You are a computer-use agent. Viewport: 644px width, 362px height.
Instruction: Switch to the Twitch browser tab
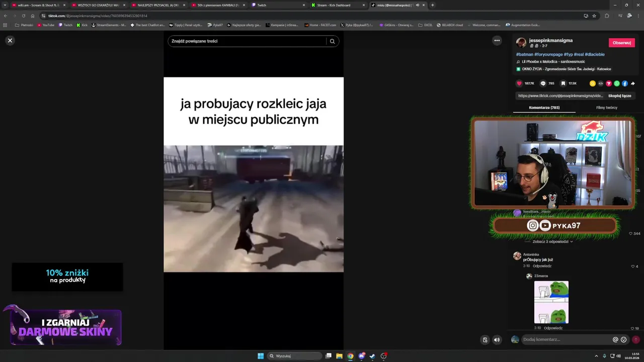click(279, 5)
